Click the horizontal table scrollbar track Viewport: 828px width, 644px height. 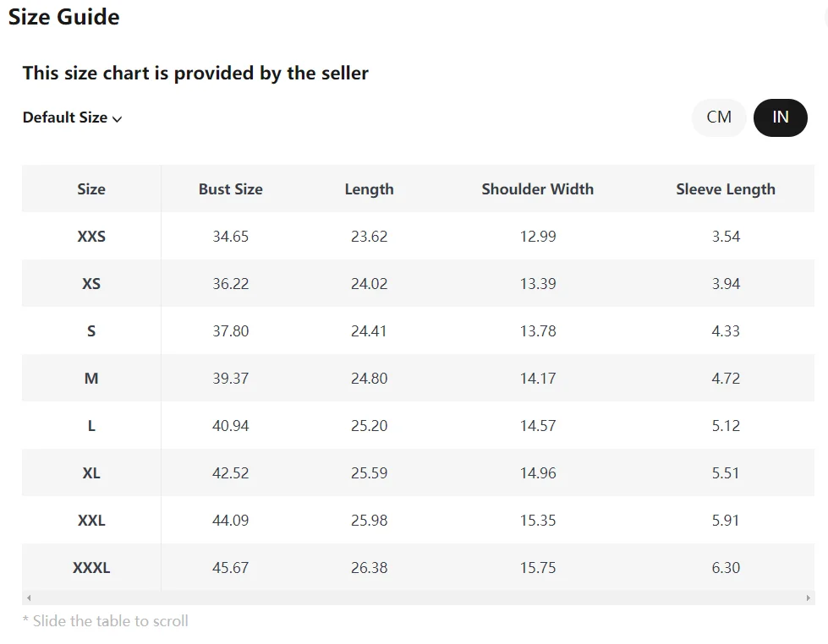[418, 598]
